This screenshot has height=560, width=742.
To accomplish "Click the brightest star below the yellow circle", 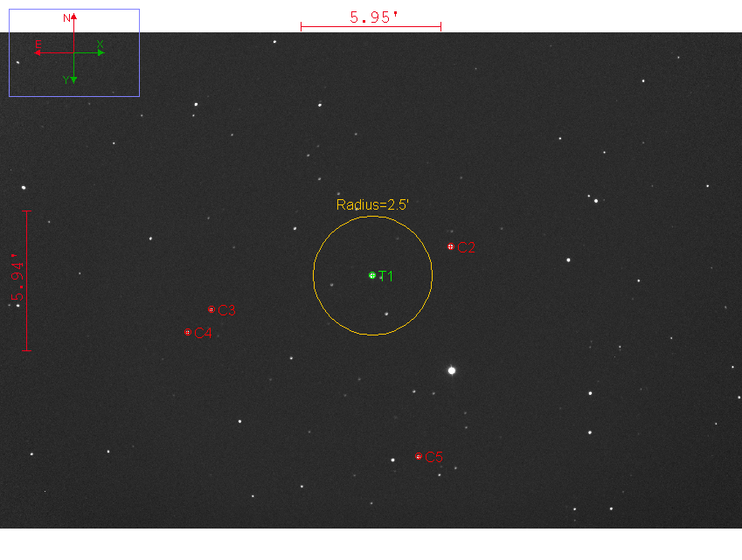I will (452, 370).
